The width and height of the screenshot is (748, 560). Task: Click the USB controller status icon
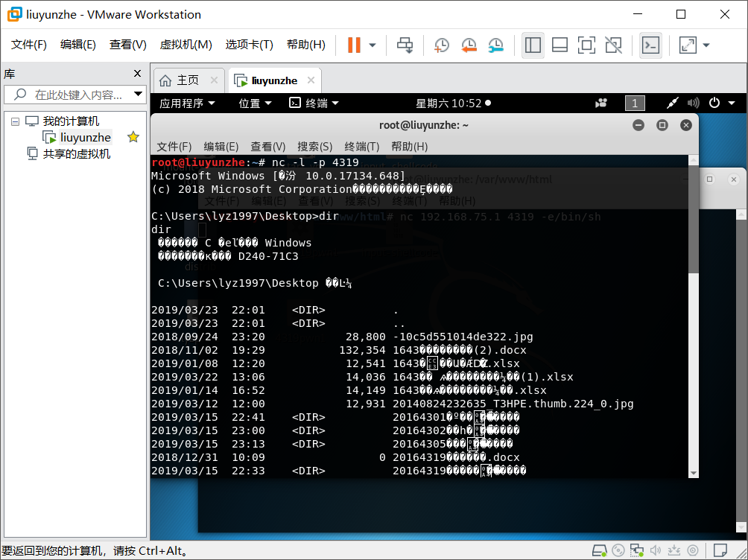pos(674,550)
